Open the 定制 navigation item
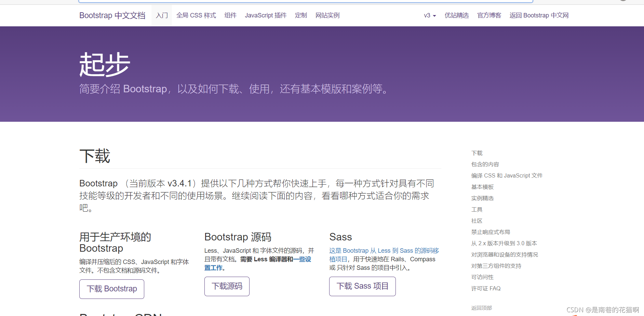This screenshot has height=316, width=644. (x=301, y=15)
